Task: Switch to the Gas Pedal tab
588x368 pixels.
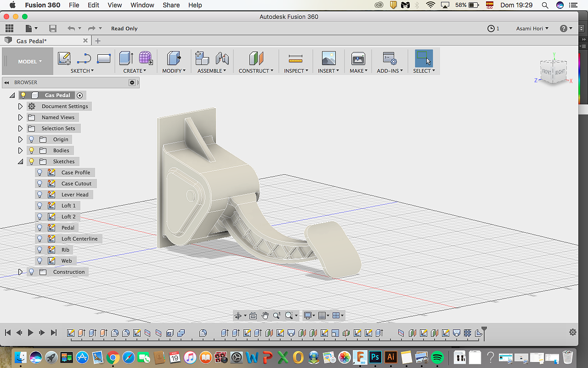Action: coord(31,41)
